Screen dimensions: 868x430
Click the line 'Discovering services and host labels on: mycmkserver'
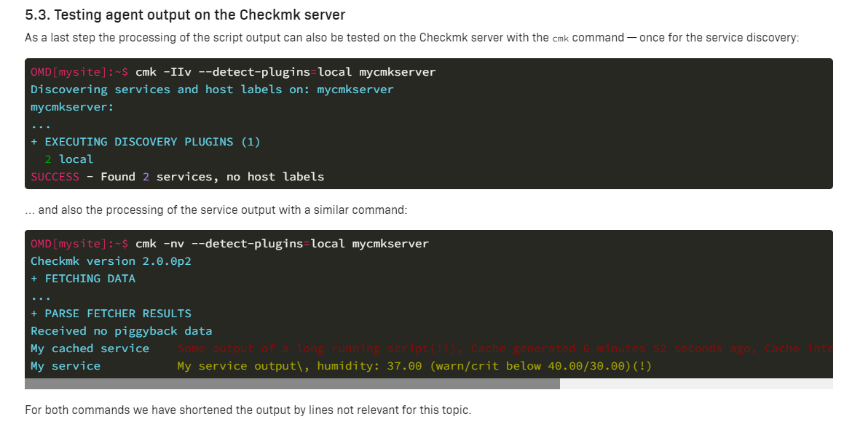click(212, 89)
